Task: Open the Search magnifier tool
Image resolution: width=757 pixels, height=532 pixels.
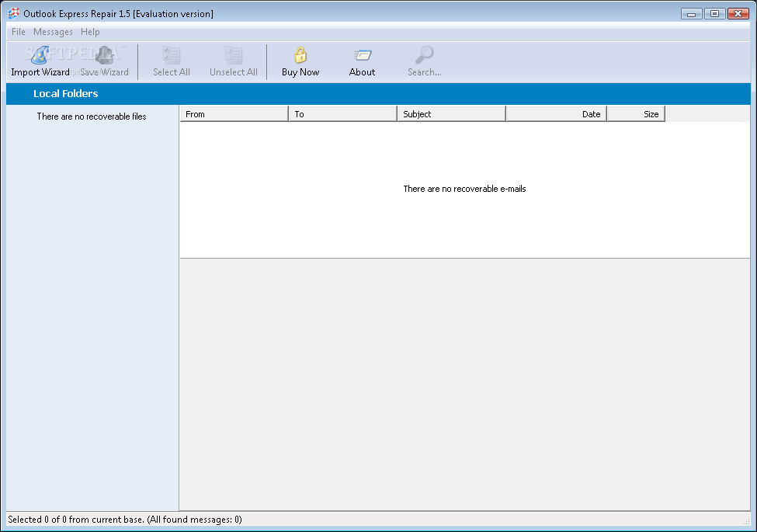Action: click(425, 61)
